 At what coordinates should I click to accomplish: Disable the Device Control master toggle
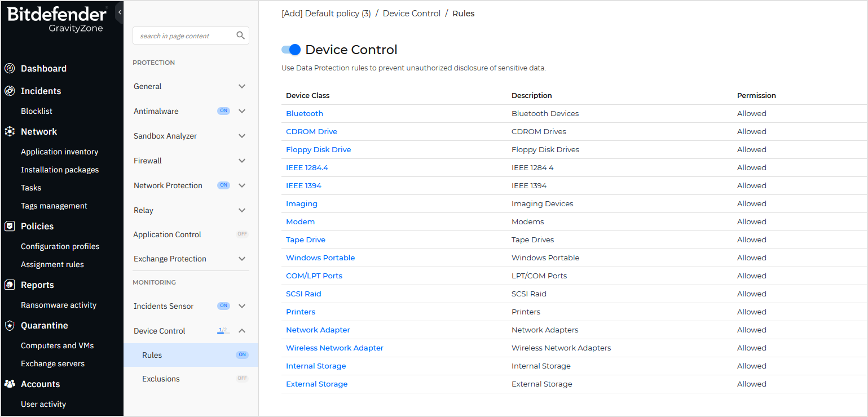click(x=290, y=50)
